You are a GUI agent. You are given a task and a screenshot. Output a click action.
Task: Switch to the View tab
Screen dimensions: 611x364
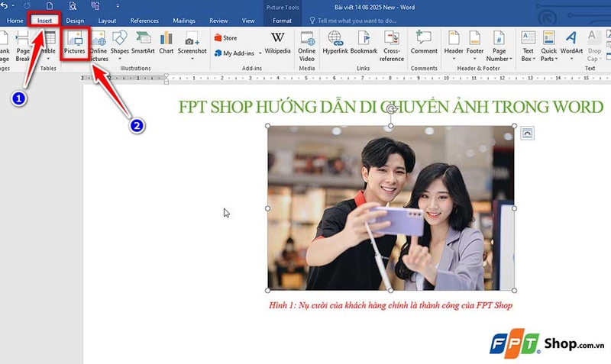(x=248, y=21)
